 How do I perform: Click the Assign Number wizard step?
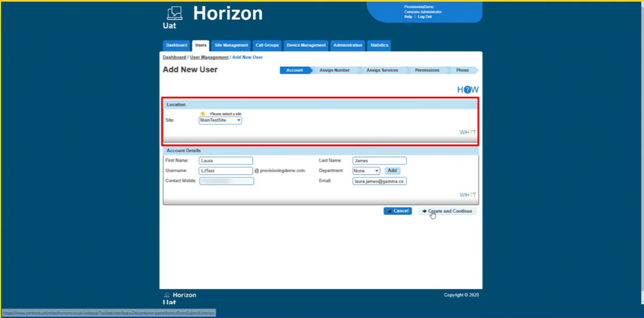click(x=335, y=70)
